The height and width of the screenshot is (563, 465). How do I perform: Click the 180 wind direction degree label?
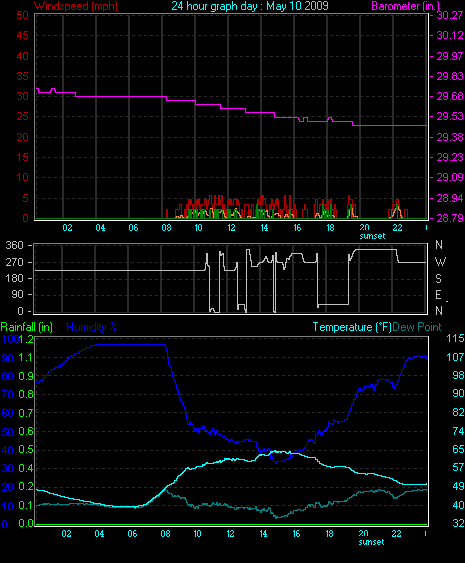pos(14,278)
